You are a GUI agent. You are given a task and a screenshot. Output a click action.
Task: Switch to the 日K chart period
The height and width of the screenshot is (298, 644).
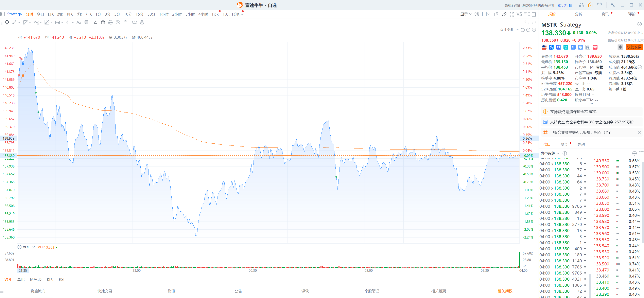pos(51,14)
